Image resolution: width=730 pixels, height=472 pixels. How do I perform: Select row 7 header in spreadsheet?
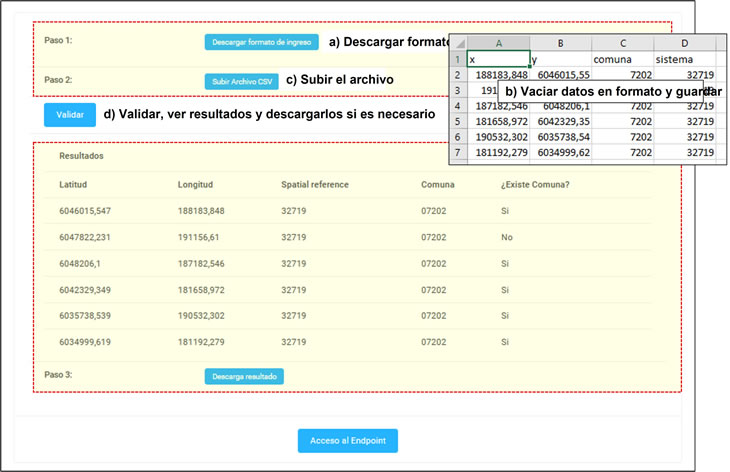tap(457, 152)
